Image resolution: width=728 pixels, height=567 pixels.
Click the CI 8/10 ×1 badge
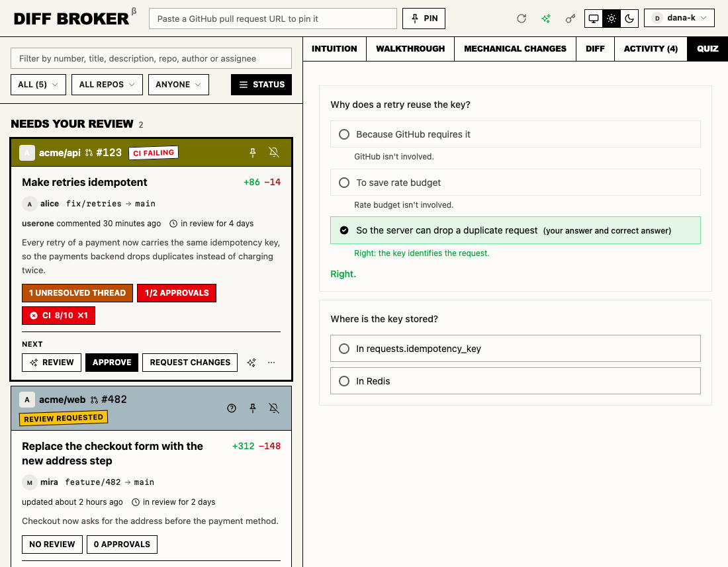[58, 316]
